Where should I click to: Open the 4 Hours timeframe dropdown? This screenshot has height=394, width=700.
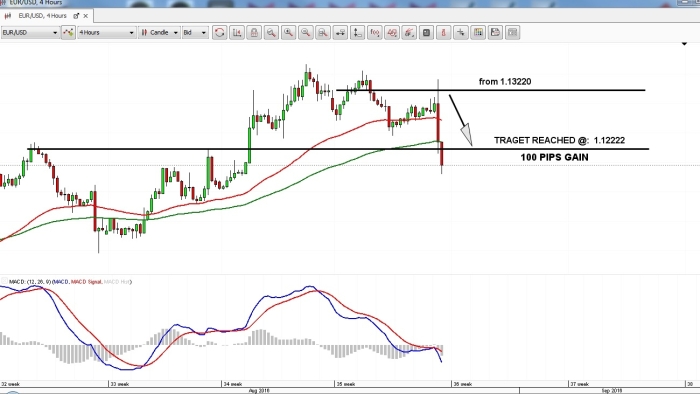[x=106, y=33]
